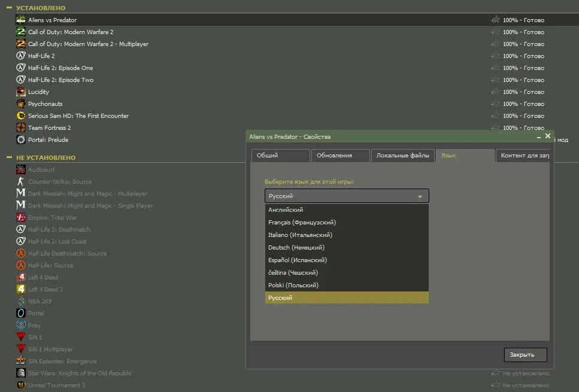Click the Aliens vs Predator game icon

point(21,20)
